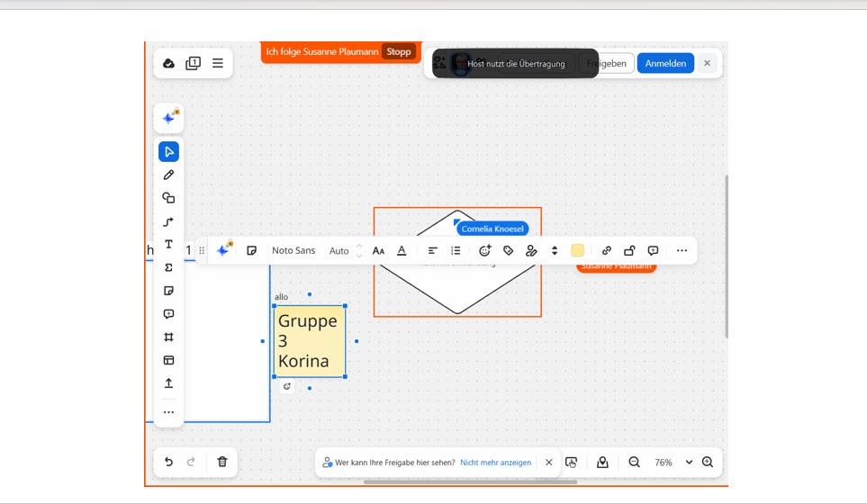Open the yellow fill color swatch
867x504 pixels.
[577, 250]
